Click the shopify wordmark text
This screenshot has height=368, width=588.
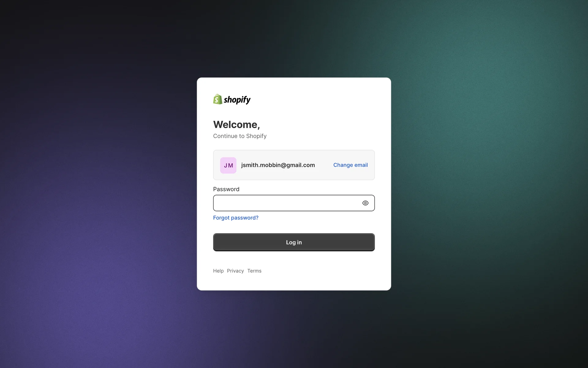(x=237, y=100)
